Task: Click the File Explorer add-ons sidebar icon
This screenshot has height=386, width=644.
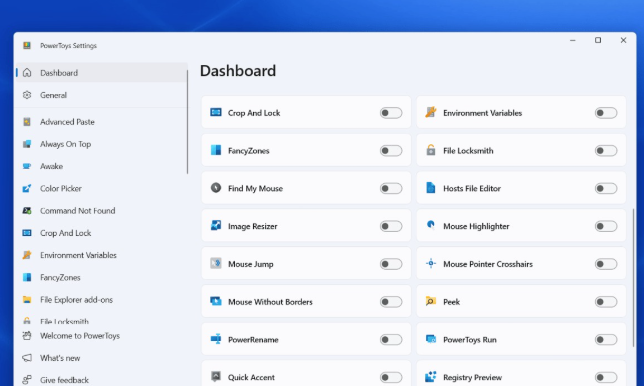Action: pos(27,299)
